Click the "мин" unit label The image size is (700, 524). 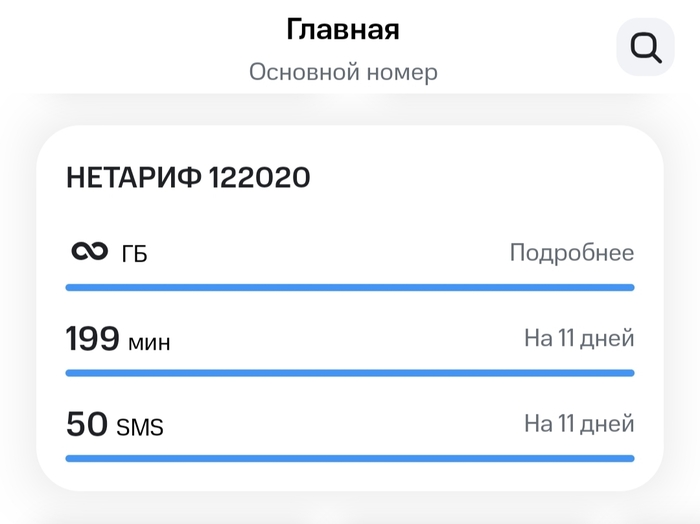(x=149, y=343)
